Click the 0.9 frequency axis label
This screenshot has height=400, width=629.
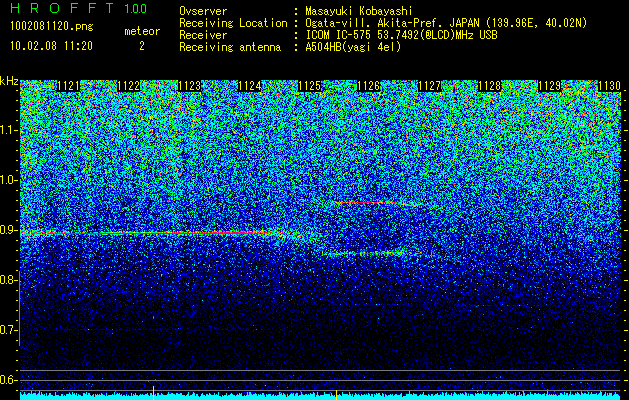click(8, 230)
